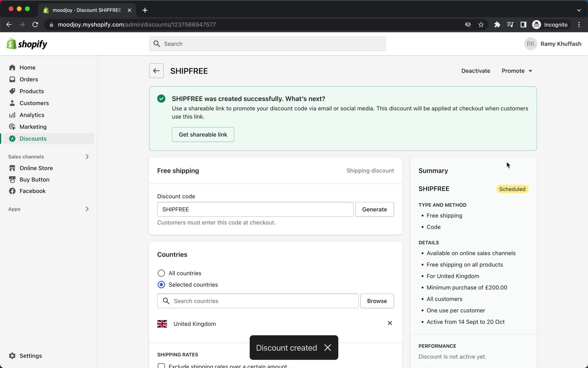
Task: Click the Discounts menu item
Action: tap(33, 139)
